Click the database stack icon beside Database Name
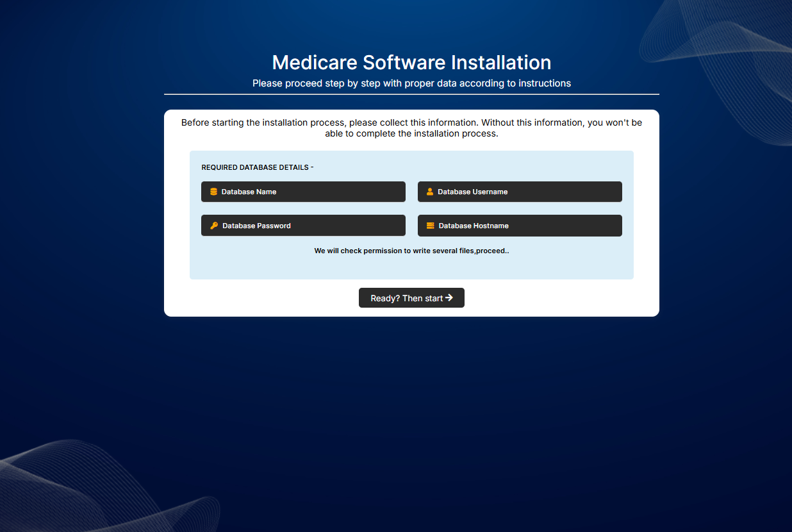 click(x=213, y=192)
